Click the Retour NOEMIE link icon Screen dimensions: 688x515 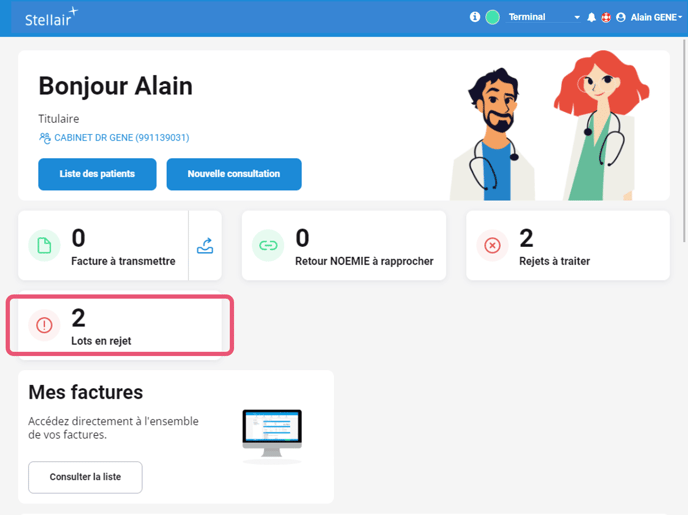(268, 245)
